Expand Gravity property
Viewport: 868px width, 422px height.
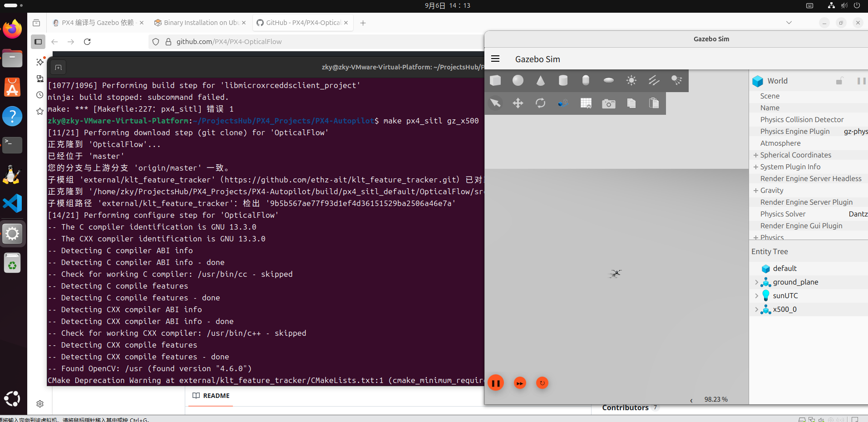(x=756, y=191)
